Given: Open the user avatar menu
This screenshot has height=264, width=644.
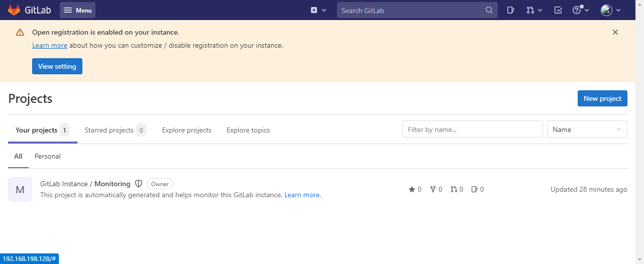Looking at the screenshot, I should tap(611, 10).
